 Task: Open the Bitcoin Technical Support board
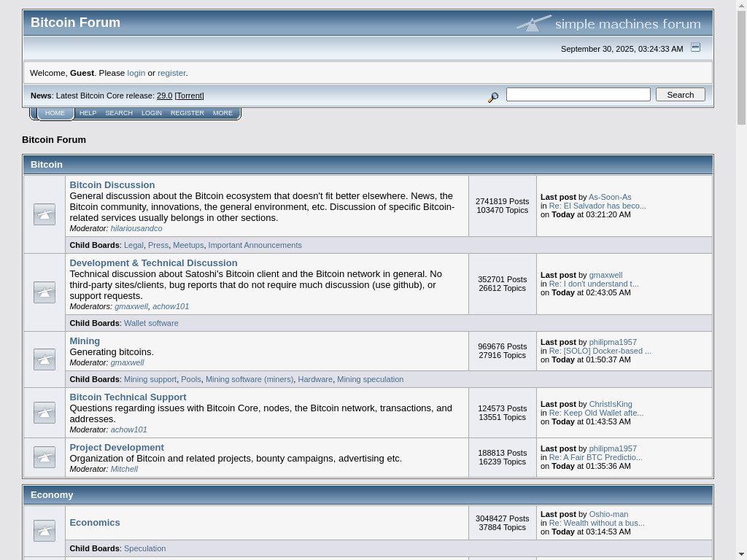pos(128,397)
